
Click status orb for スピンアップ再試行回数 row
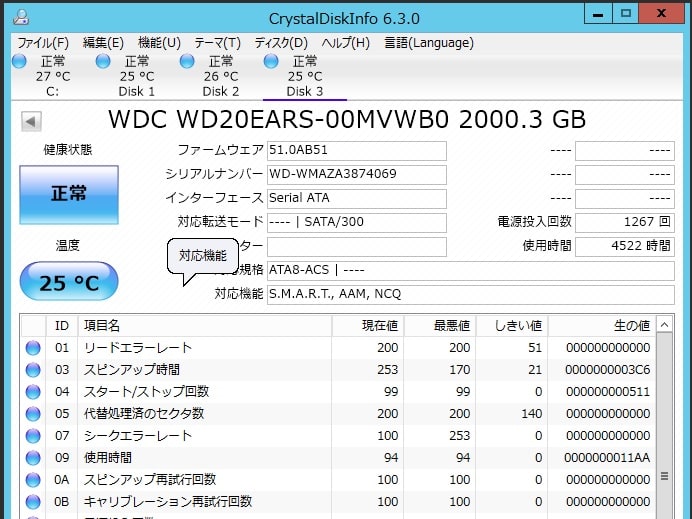pos(33,480)
